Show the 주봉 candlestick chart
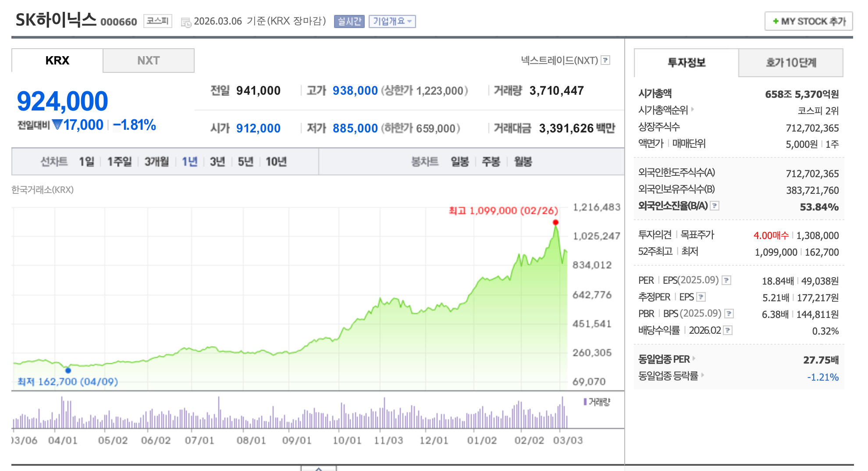This screenshot has width=868, height=471. 491,162
